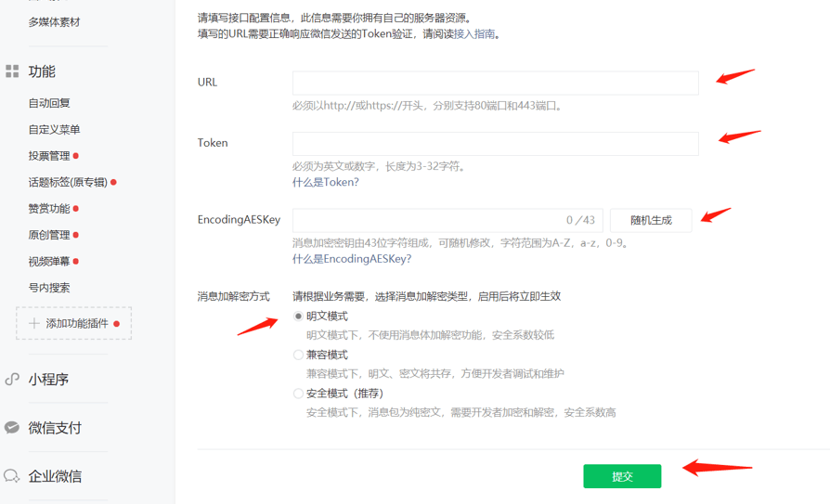This screenshot has height=504, width=830.
Task: Select the 安全模式(推荐) radio button
Action: point(298,394)
